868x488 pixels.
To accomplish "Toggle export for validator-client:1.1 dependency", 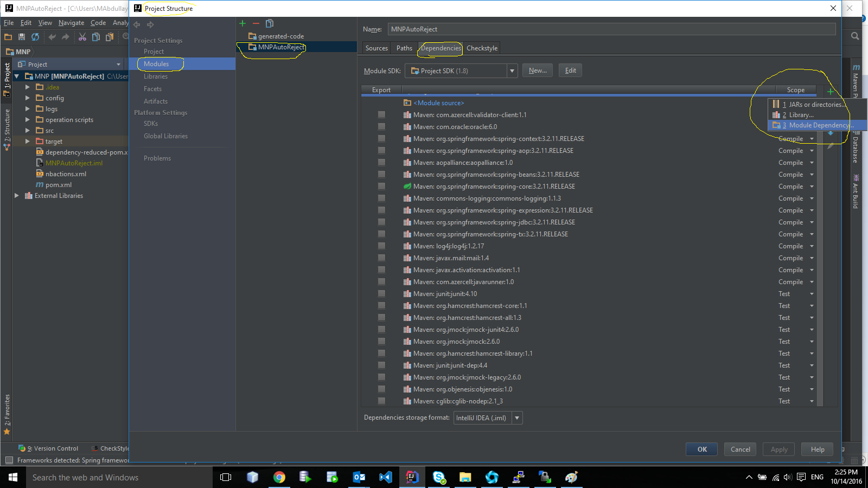I will tap(382, 115).
